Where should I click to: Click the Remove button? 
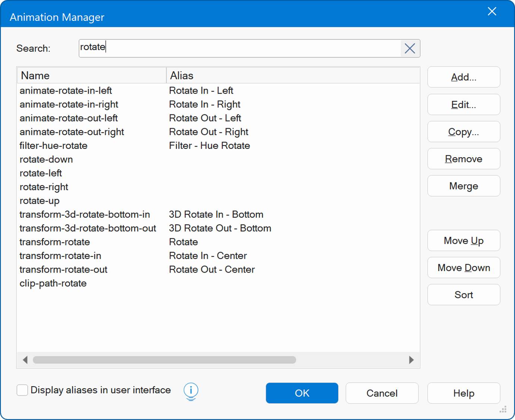click(463, 159)
